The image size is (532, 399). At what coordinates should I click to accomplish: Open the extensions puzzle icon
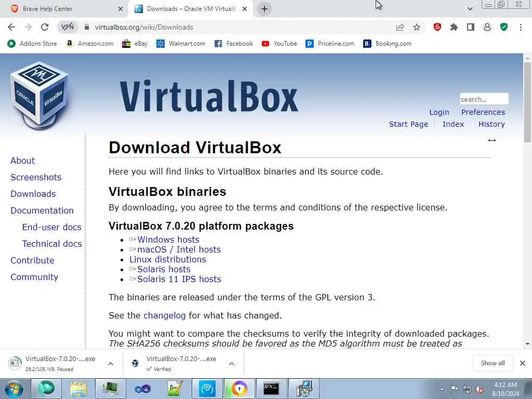(x=454, y=27)
